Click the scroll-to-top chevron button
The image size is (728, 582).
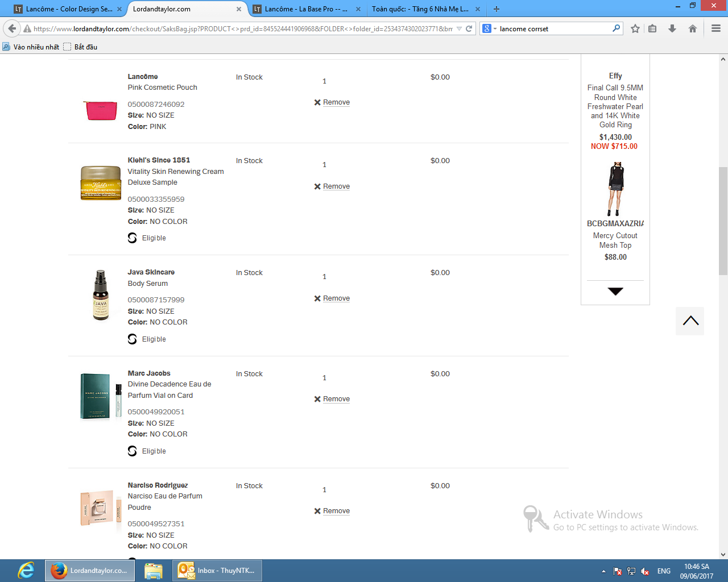(690, 321)
